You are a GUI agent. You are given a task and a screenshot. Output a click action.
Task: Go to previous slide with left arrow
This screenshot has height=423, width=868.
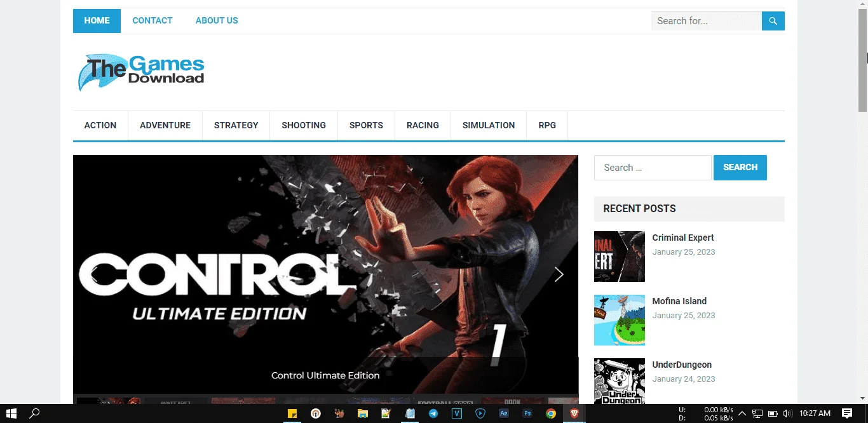coord(93,274)
